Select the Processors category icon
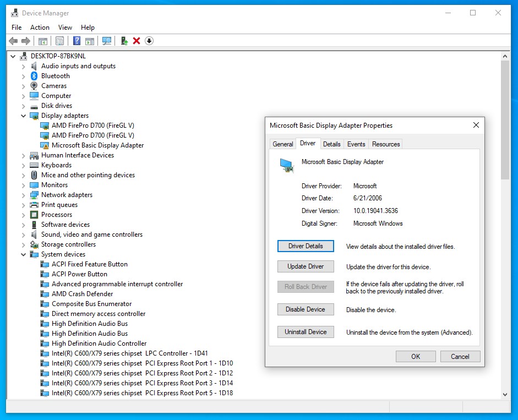Image resolution: width=518 pixels, height=420 pixels. 34,215
